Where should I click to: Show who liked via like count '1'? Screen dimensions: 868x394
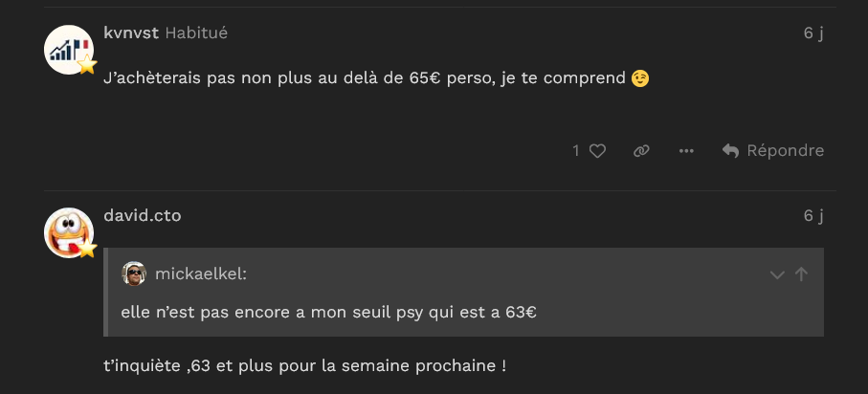pos(576,151)
